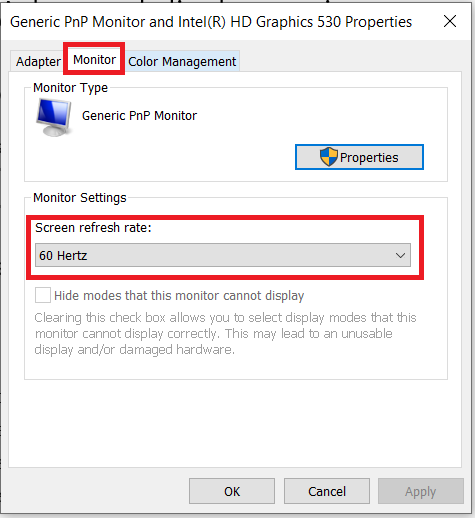Switch to the Adapter tab
The image size is (475, 518).
point(38,62)
